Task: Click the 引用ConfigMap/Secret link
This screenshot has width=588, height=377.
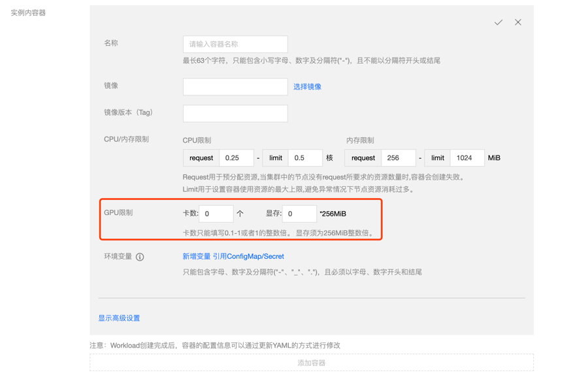Action: point(248,257)
